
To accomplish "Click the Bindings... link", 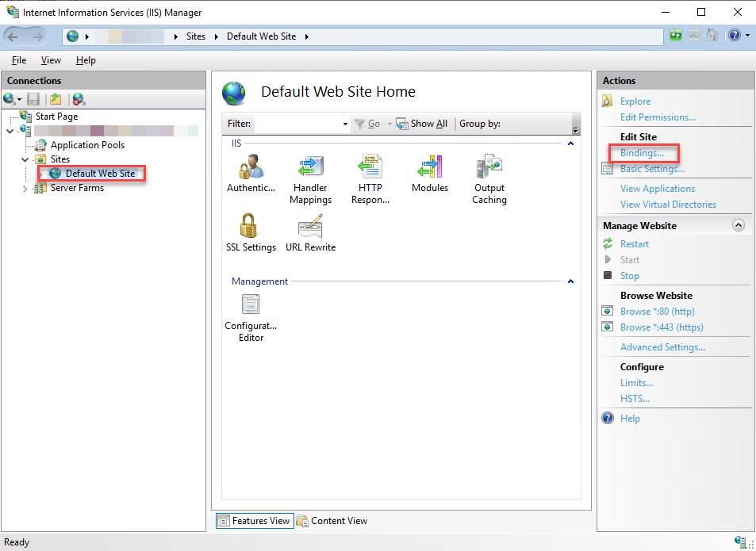I will click(x=642, y=153).
